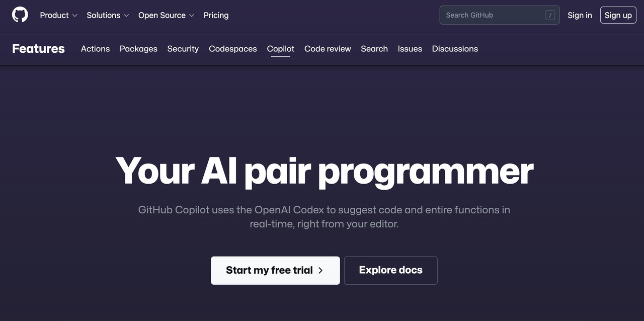Expand the Product dropdown menu
Image resolution: width=644 pixels, height=321 pixels.
[58, 15]
